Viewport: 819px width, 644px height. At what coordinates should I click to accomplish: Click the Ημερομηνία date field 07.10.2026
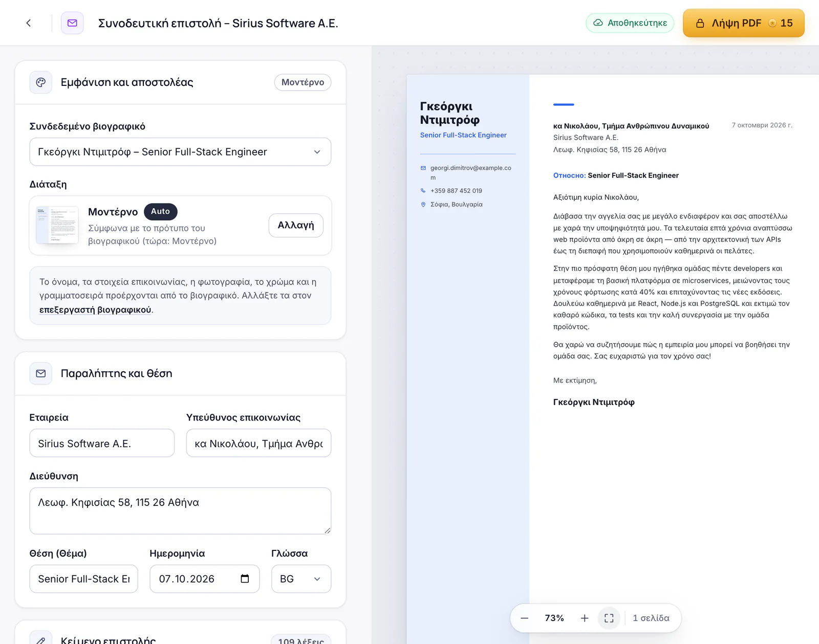pyautogui.click(x=205, y=579)
